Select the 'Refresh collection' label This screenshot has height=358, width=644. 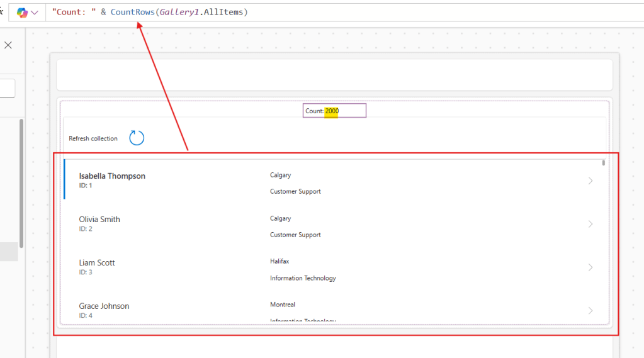(x=93, y=138)
